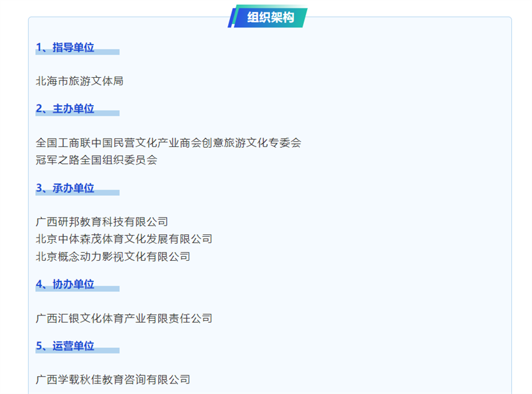Select the 1、指导单位 heading
The image size is (532, 394).
coord(65,47)
